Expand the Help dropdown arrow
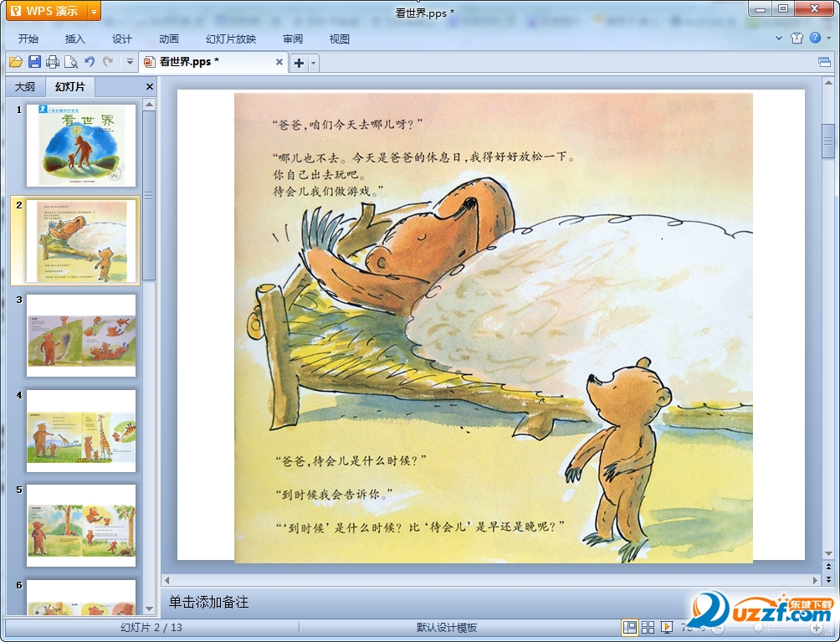This screenshot has width=840, height=642. tap(828, 38)
